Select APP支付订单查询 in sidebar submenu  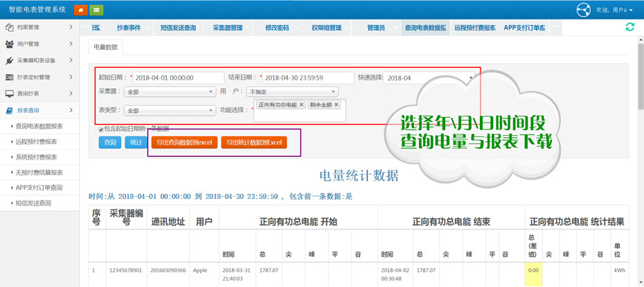(x=39, y=187)
